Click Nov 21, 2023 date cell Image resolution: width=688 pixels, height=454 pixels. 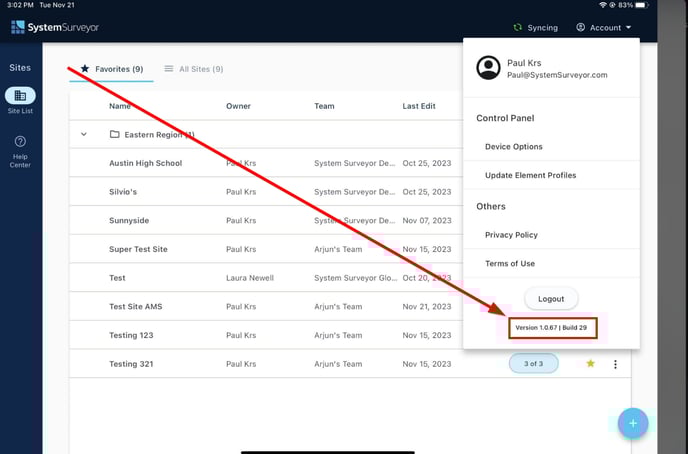(427, 307)
